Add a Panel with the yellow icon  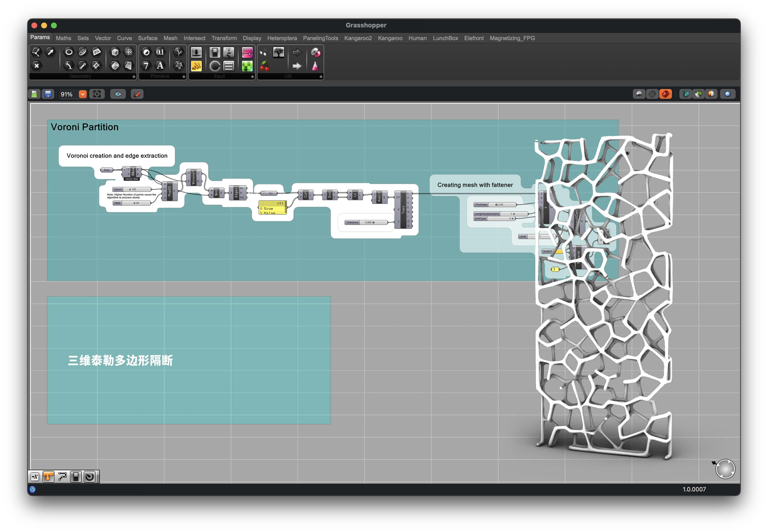click(x=196, y=66)
